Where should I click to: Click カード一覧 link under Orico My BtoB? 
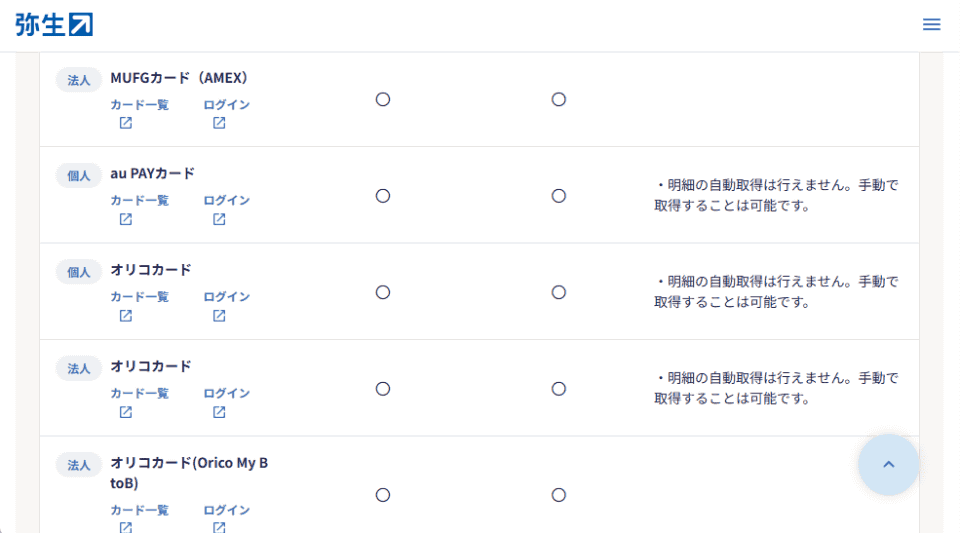pos(139,510)
